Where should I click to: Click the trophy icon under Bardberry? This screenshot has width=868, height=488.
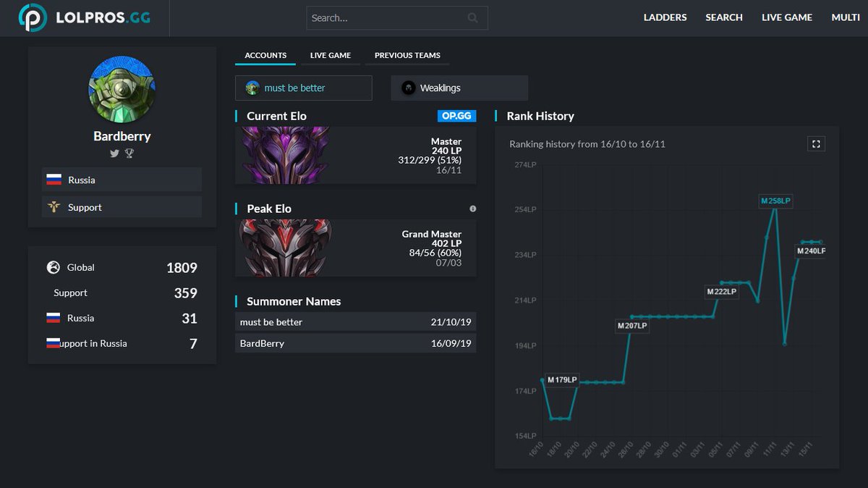(129, 153)
